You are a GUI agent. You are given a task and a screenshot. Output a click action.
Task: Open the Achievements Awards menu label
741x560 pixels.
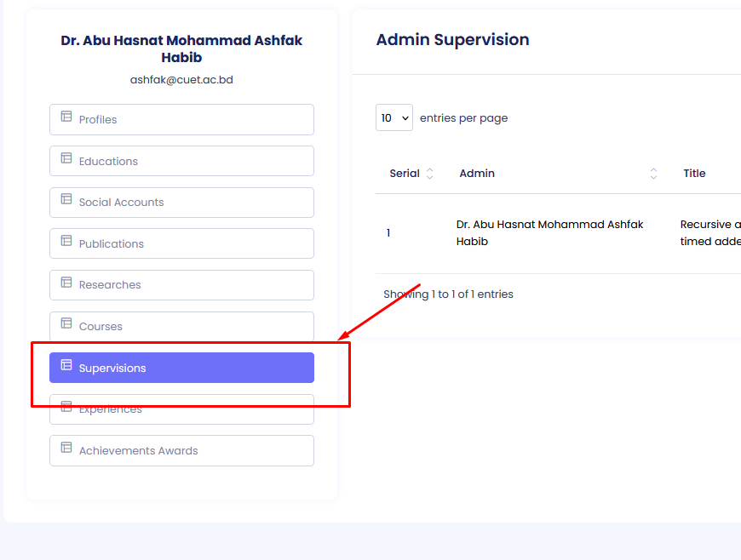point(138,451)
